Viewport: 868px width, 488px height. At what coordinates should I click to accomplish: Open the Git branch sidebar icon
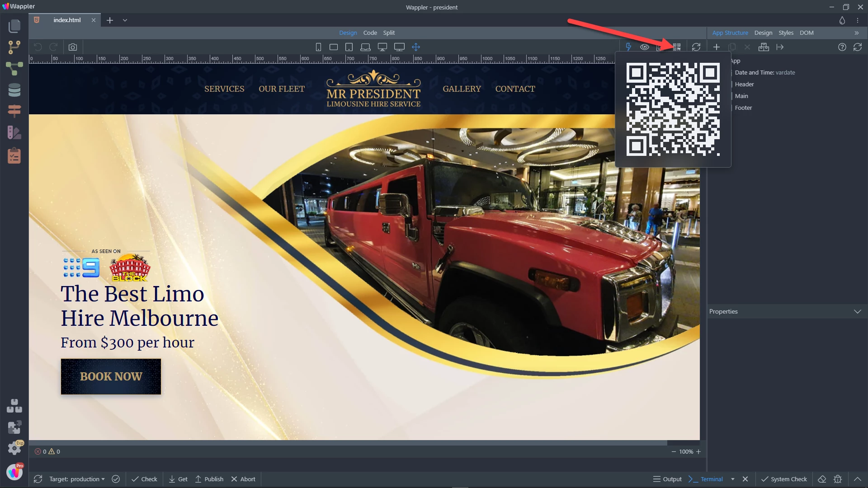tap(14, 47)
